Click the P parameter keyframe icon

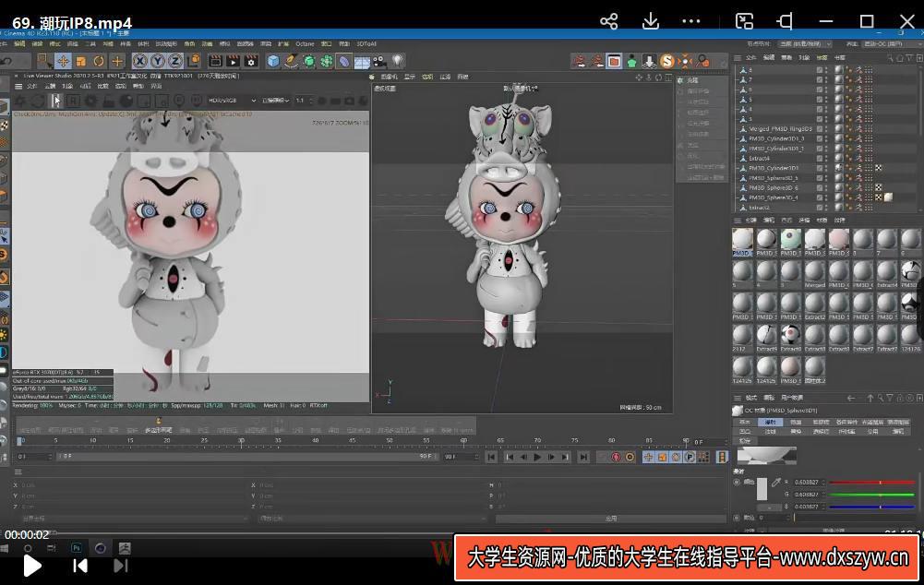click(x=690, y=457)
